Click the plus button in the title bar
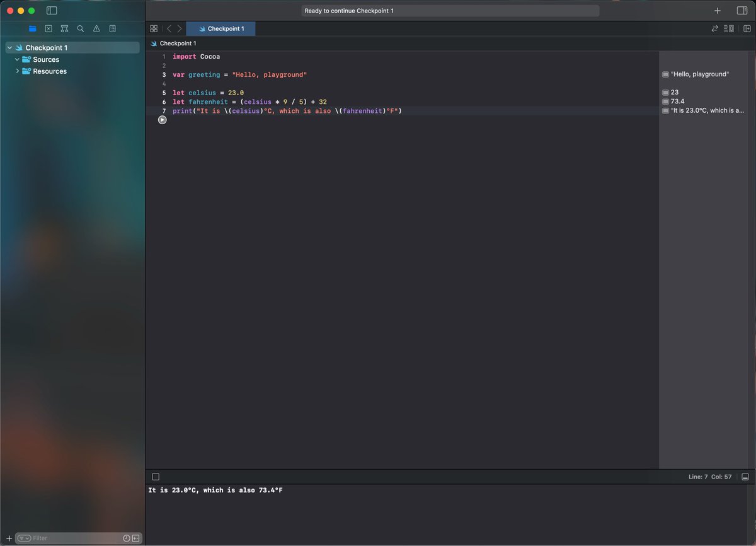Viewport: 756px width, 546px height. pos(718,11)
